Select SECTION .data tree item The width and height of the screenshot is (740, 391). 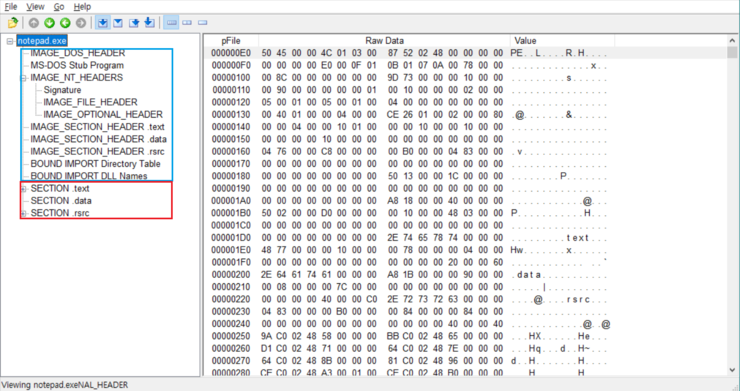tap(61, 200)
